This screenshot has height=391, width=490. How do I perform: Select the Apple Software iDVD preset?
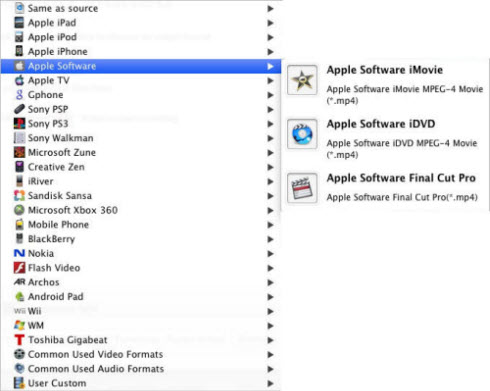pyautogui.click(x=385, y=139)
